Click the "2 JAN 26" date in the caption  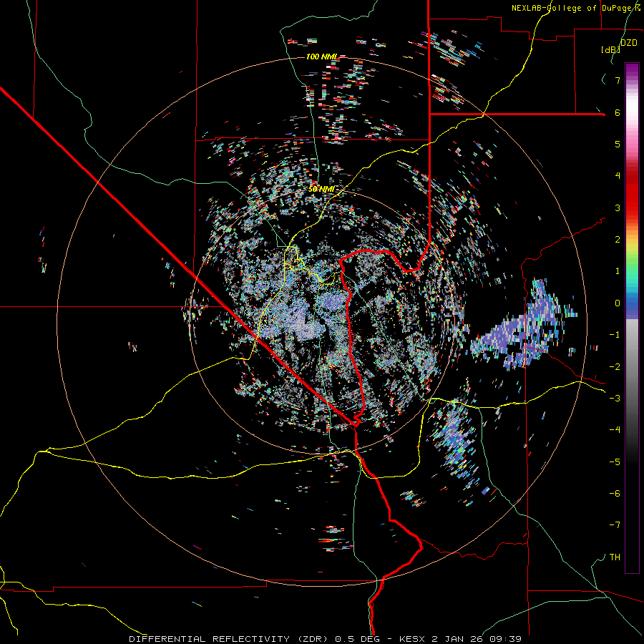point(459,639)
